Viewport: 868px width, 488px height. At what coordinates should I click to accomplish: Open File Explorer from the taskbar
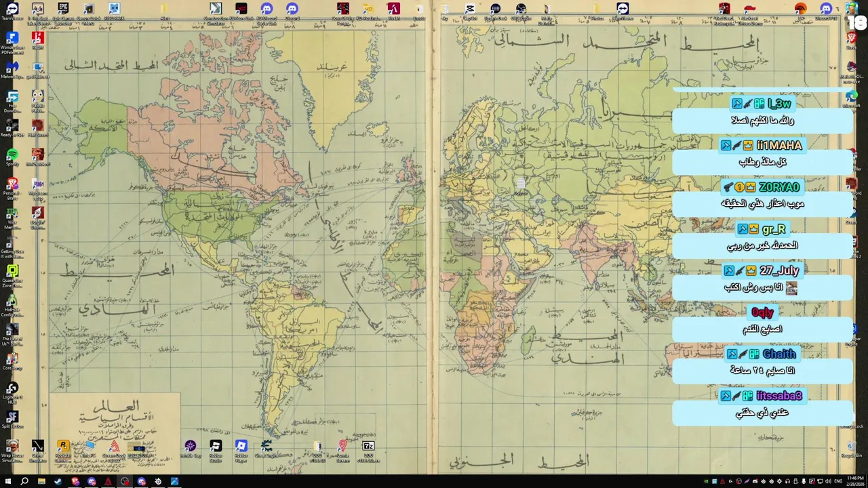(x=41, y=481)
